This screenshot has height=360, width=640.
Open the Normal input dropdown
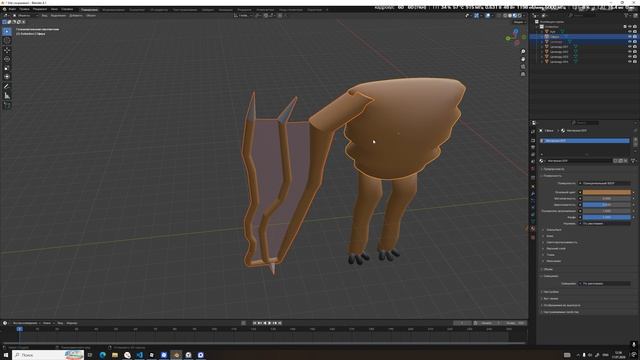point(606,224)
